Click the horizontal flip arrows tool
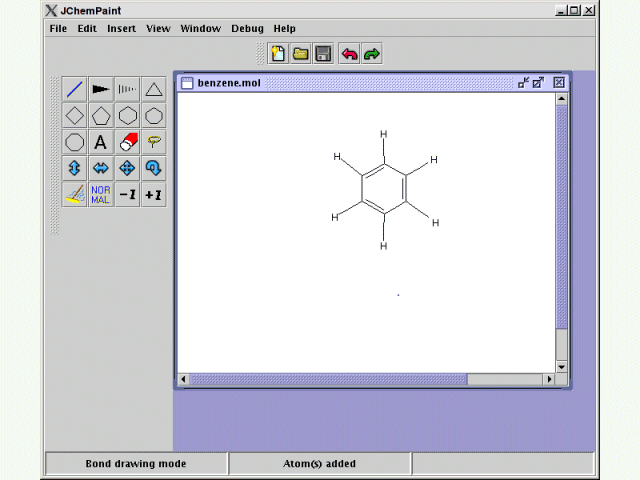The height and width of the screenshot is (480, 640). click(x=101, y=168)
